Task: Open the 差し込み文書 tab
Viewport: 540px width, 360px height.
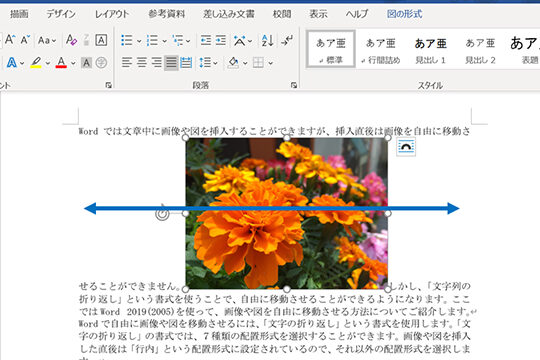Action: click(229, 14)
